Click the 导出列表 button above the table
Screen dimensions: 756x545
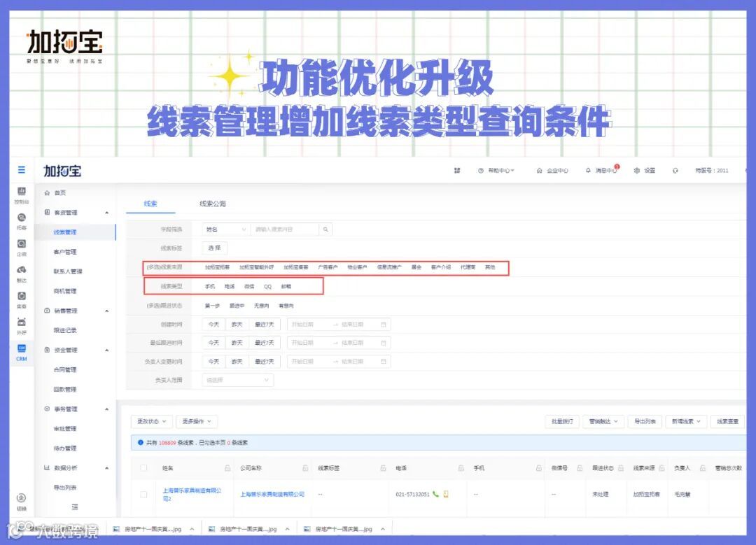(x=645, y=422)
